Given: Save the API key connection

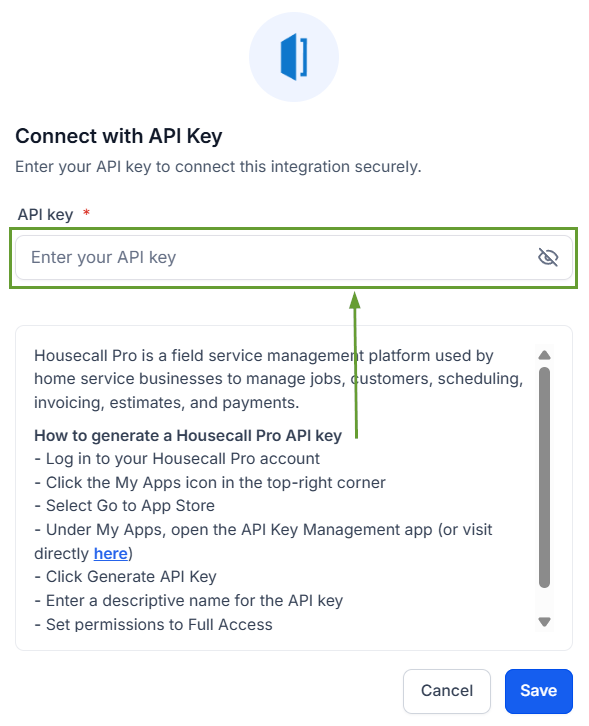Looking at the screenshot, I should (x=539, y=691).
